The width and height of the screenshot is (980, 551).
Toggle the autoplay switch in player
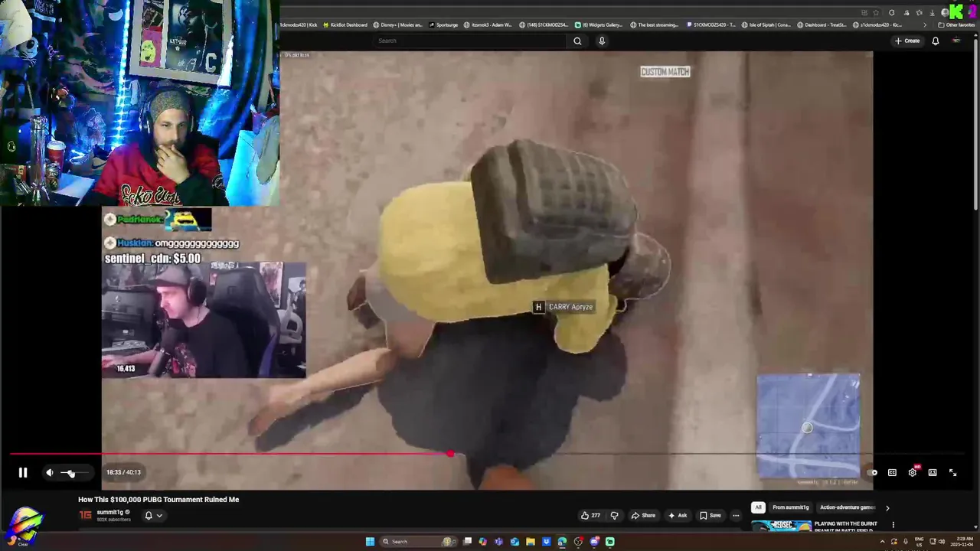pos(872,472)
